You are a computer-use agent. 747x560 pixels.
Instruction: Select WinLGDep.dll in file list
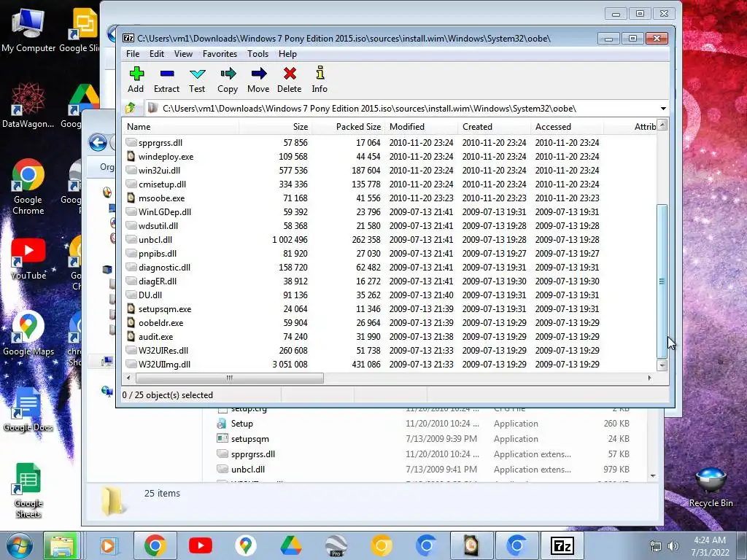(164, 212)
